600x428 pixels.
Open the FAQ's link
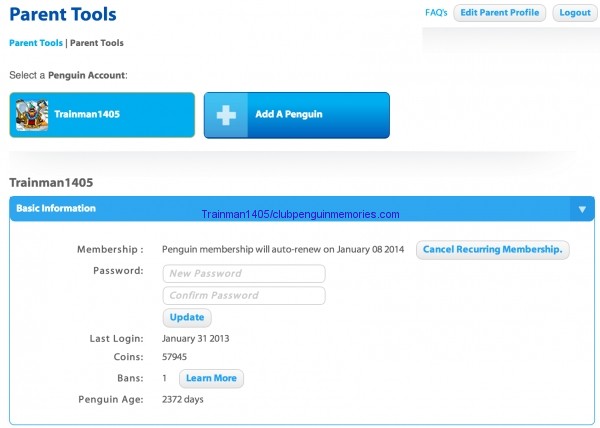(x=435, y=13)
